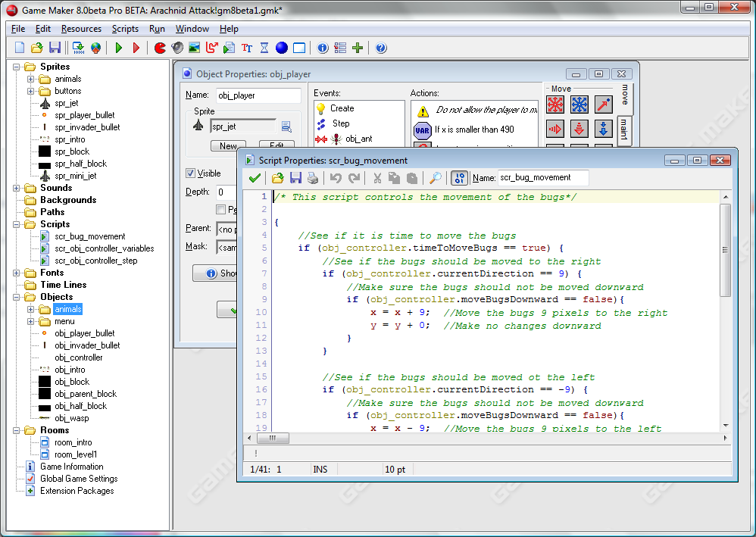756x537 pixels.
Task: Undo the last edit in script editor
Action: click(336, 178)
